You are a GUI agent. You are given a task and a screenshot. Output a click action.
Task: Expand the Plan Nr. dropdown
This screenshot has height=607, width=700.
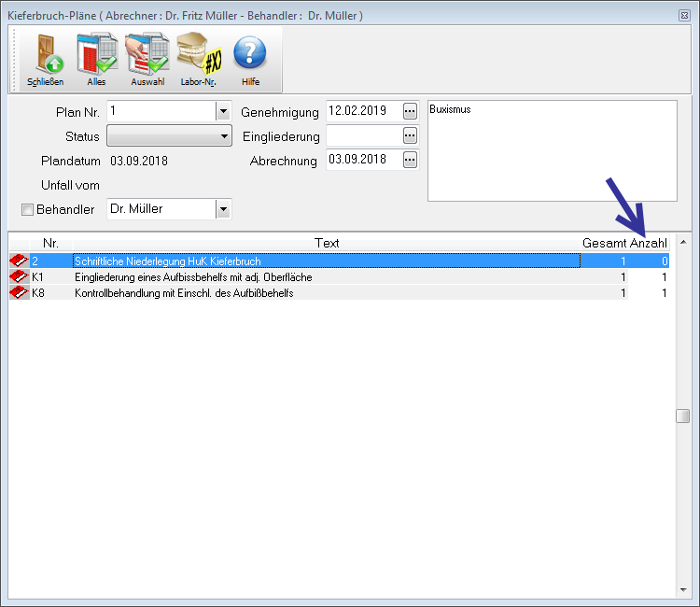(222, 111)
